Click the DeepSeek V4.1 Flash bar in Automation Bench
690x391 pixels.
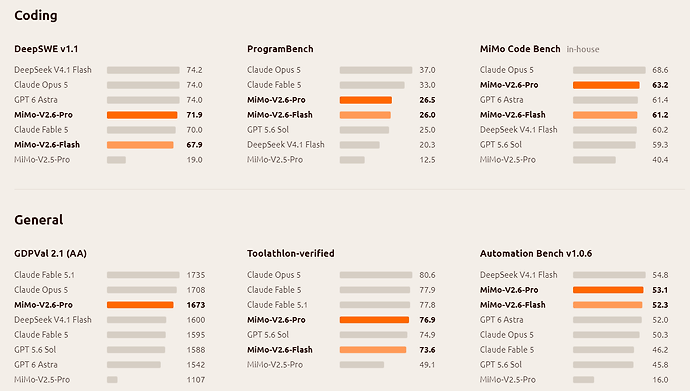[609, 275]
